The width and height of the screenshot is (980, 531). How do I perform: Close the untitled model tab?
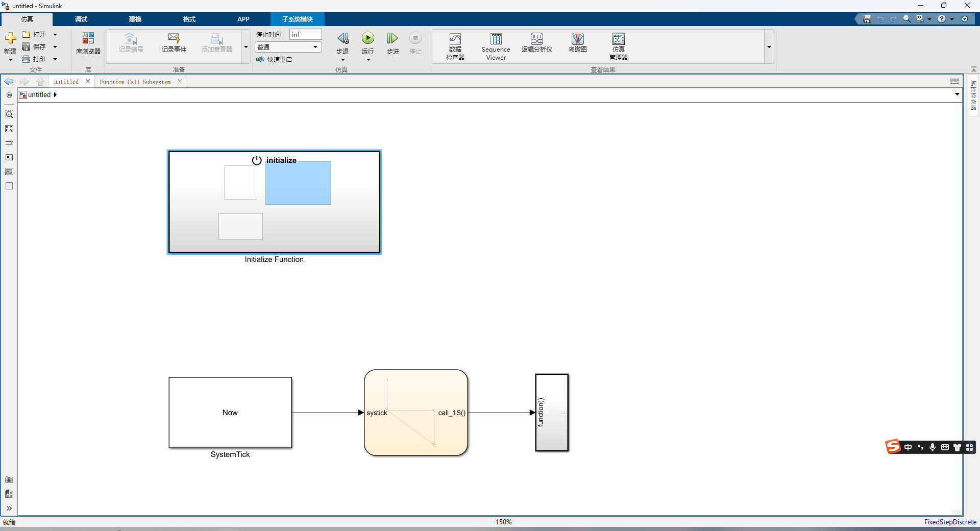click(x=88, y=81)
